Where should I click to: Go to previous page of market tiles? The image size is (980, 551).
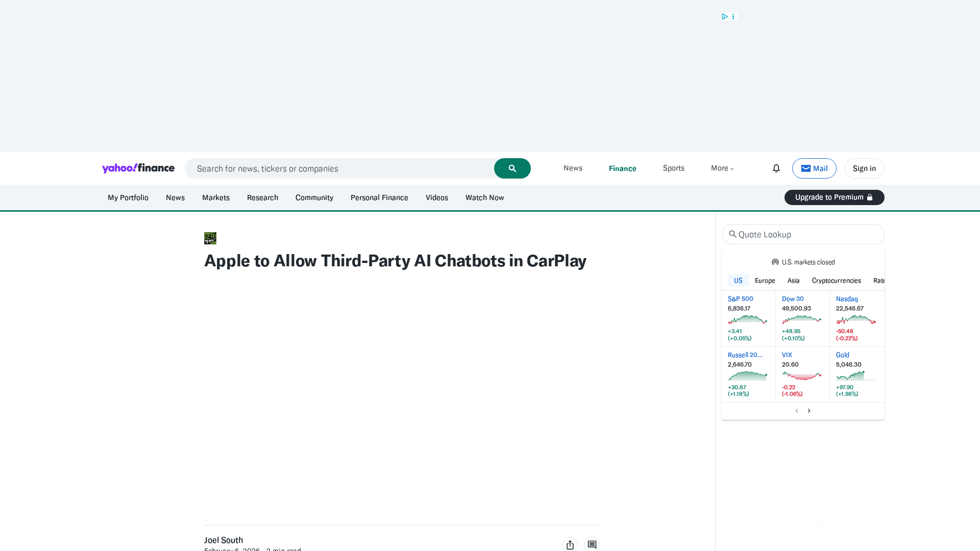[797, 411]
